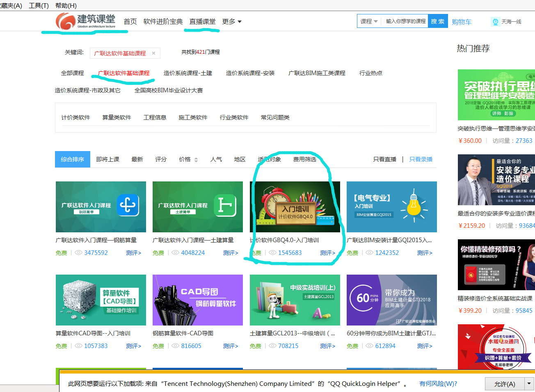Click 测评> for the 816605-view course
This screenshot has height=392, width=535.
231,346
